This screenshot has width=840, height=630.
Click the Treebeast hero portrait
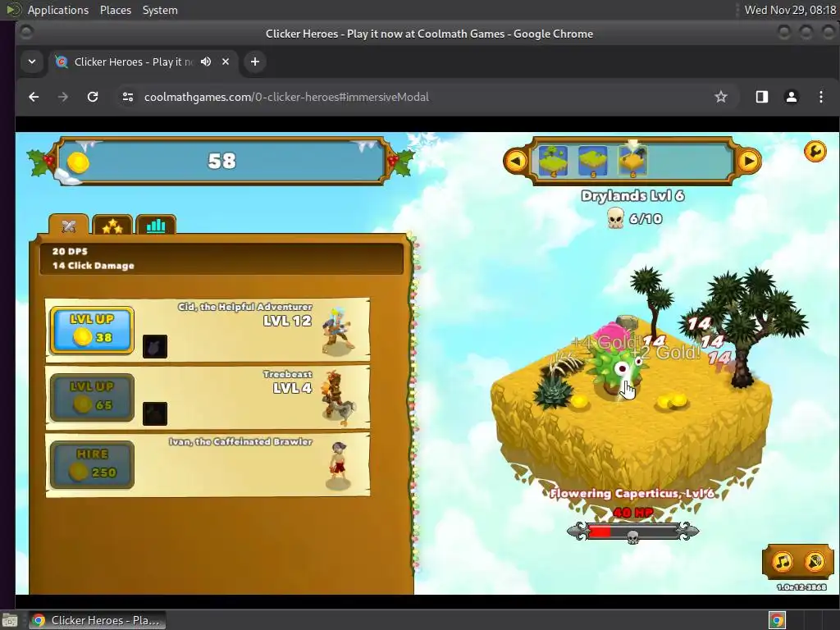coord(337,398)
